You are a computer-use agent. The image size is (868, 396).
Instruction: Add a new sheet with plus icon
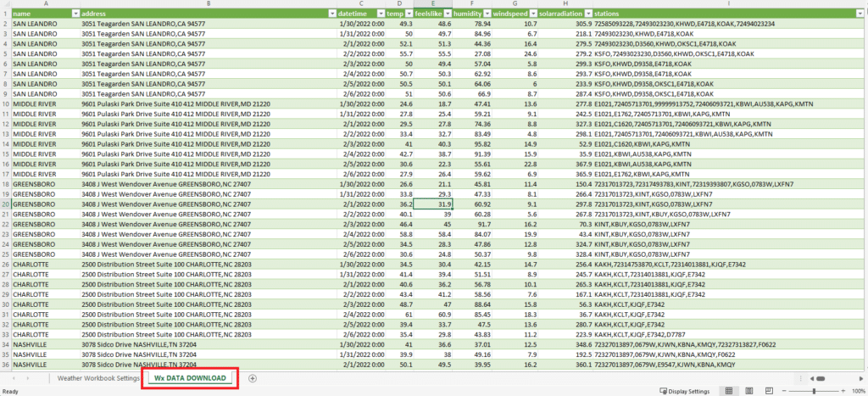click(253, 377)
